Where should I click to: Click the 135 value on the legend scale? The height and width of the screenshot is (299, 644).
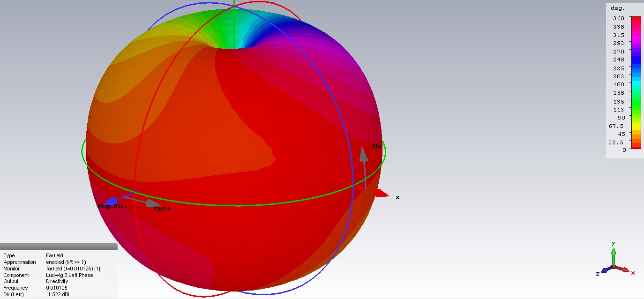[x=619, y=101]
